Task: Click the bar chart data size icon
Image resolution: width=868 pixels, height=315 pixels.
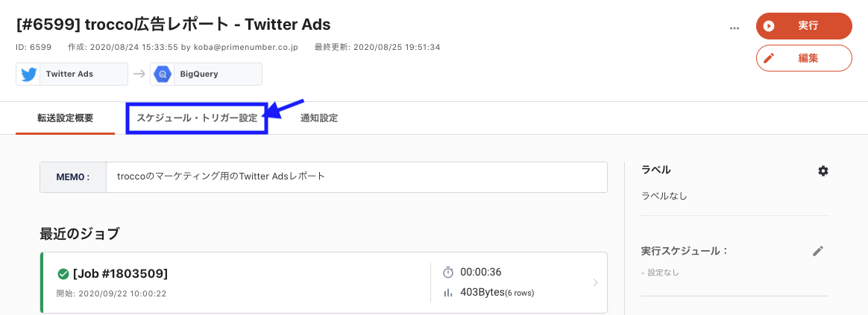Action: [x=448, y=292]
